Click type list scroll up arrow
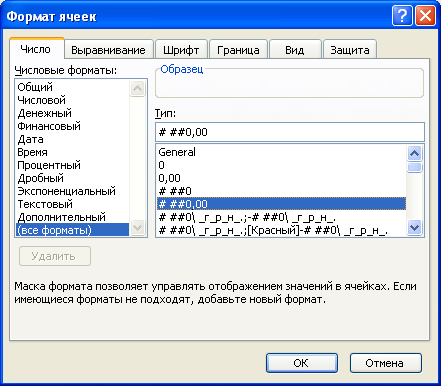The height and width of the screenshot is (386, 441). click(414, 153)
